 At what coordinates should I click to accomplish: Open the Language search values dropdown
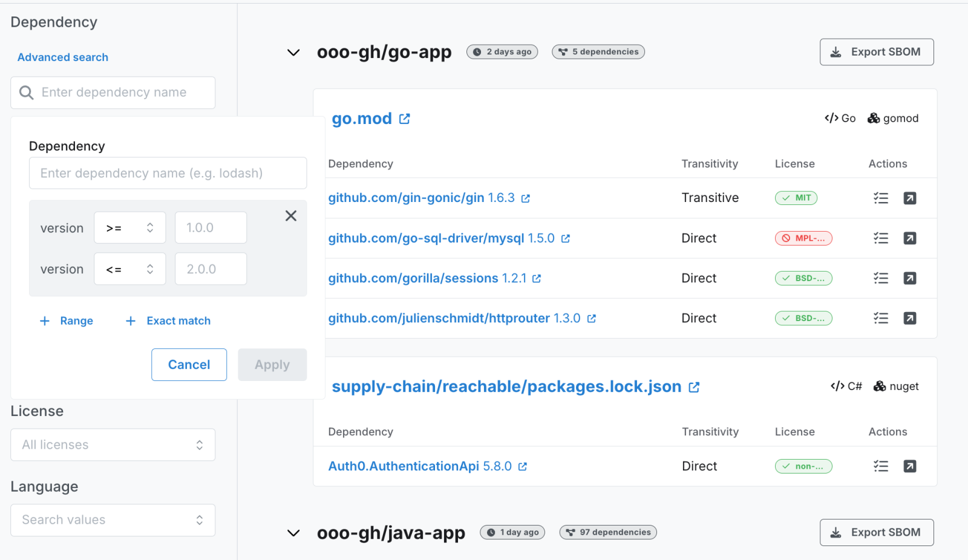(113, 520)
